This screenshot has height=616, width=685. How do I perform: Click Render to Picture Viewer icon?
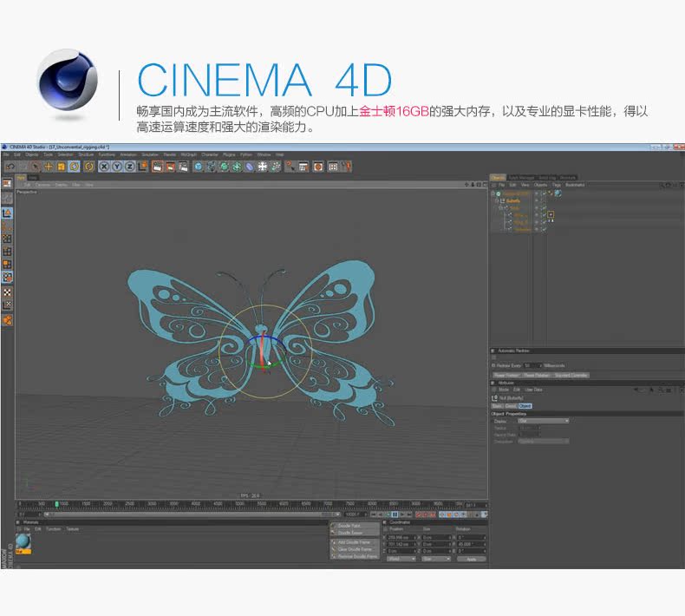(170, 167)
